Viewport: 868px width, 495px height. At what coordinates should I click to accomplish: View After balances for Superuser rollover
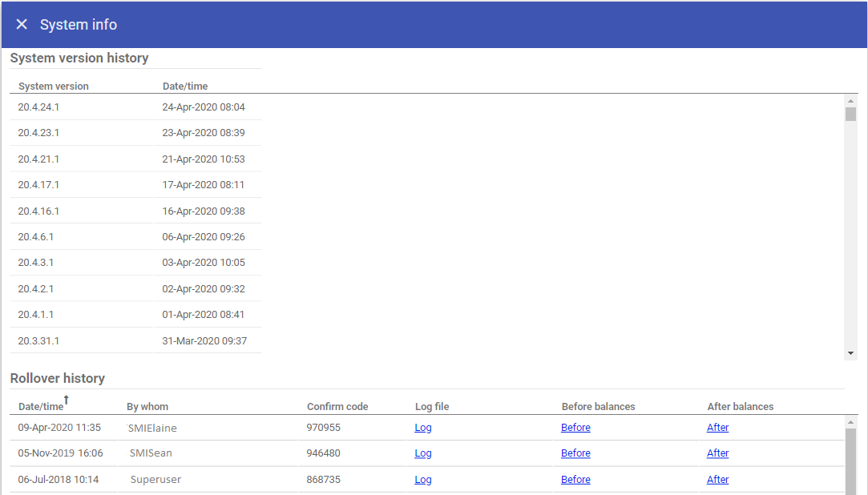point(717,480)
